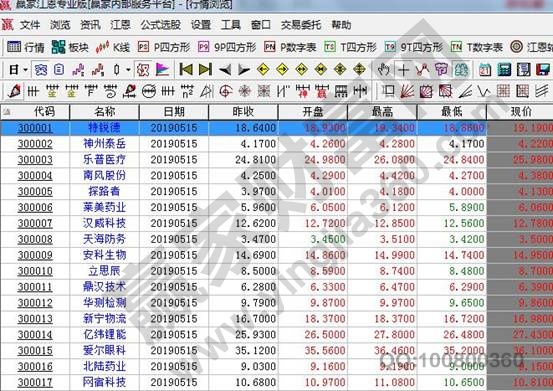
Task: Open the 窗口 menu
Action: 261,25
